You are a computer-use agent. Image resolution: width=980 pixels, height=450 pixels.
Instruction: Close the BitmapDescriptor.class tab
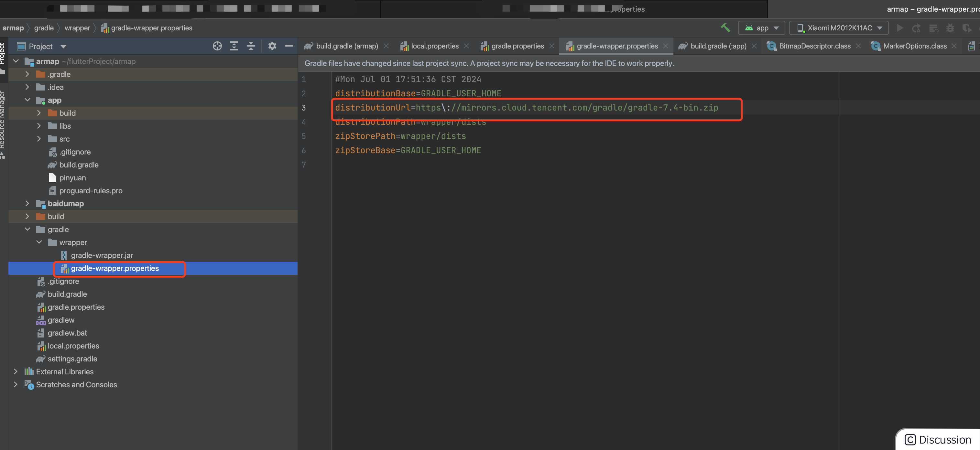858,46
